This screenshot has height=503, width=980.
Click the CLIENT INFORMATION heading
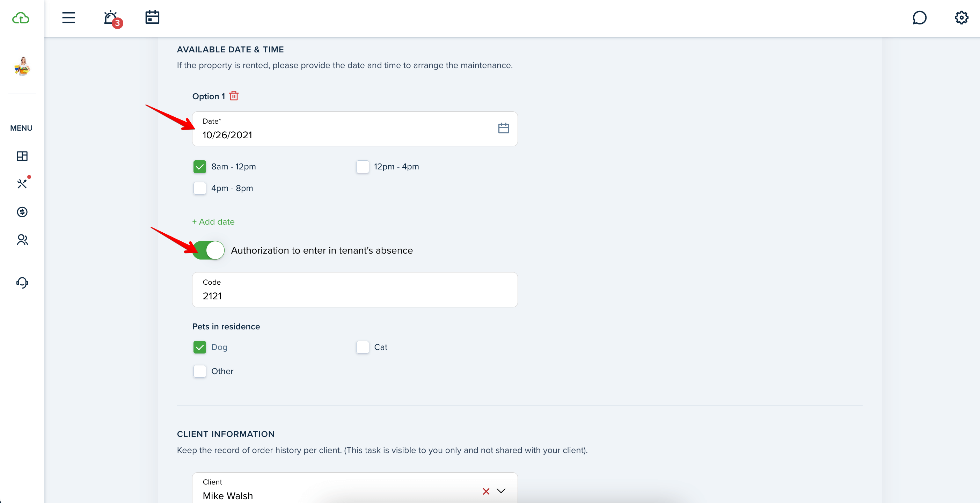(226, 434)
